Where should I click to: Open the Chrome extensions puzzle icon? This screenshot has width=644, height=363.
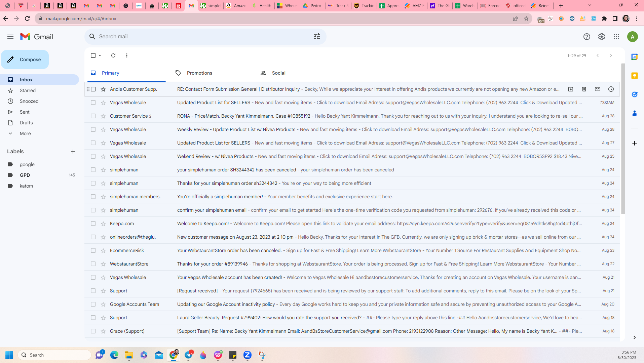tap(604, 18)
